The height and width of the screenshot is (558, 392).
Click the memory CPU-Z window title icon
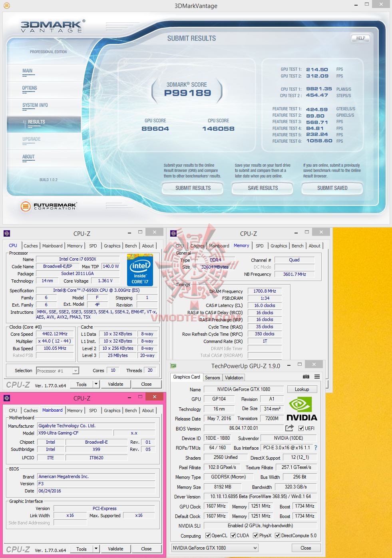(173, 233)
